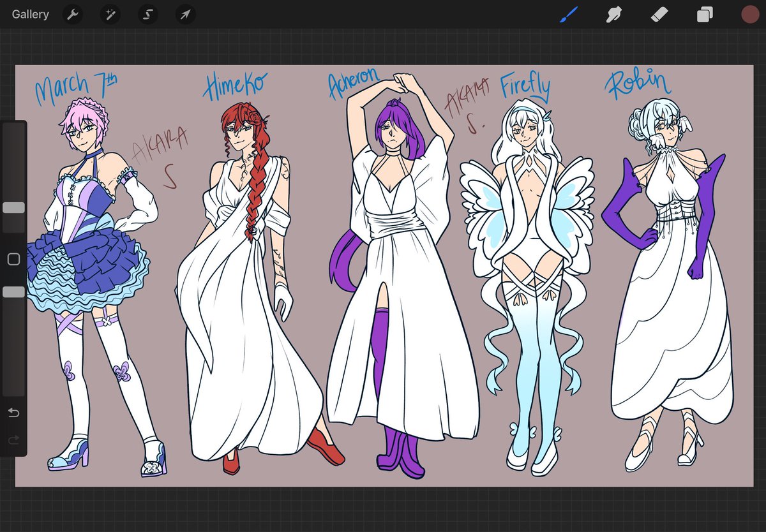Click the brush opacity slider handle

tap(13, 292)
